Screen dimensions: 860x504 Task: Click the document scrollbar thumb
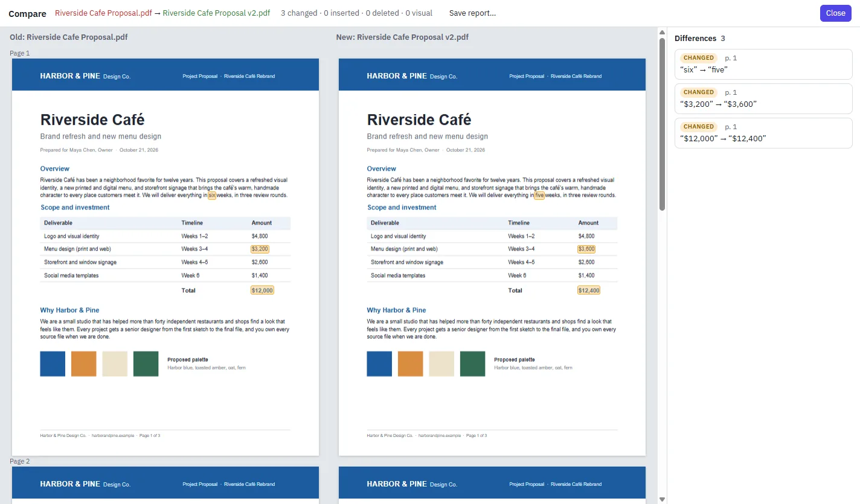click(x=662, y=124)
